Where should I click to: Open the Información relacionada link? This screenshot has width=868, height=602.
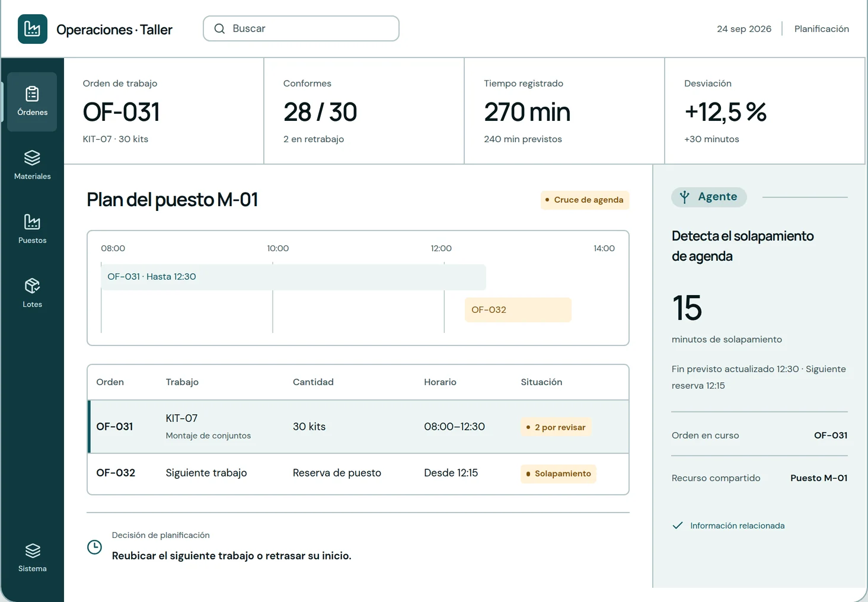coord(737,526)
